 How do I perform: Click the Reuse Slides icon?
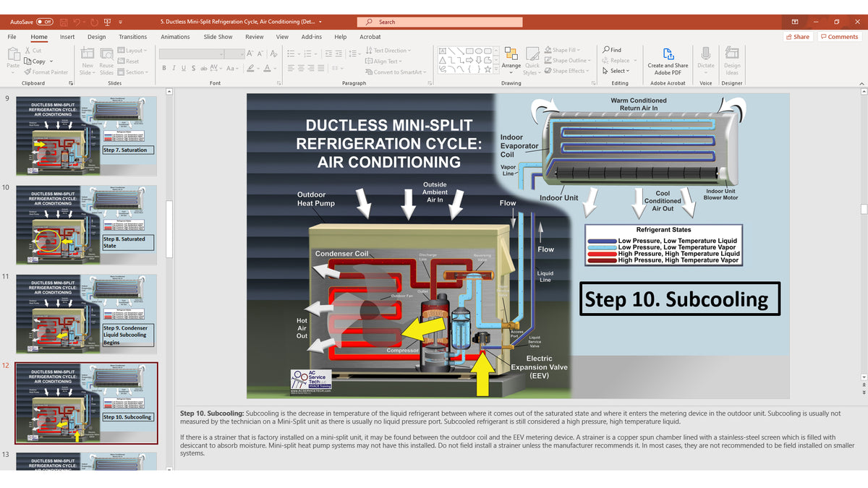pos(106,53)
